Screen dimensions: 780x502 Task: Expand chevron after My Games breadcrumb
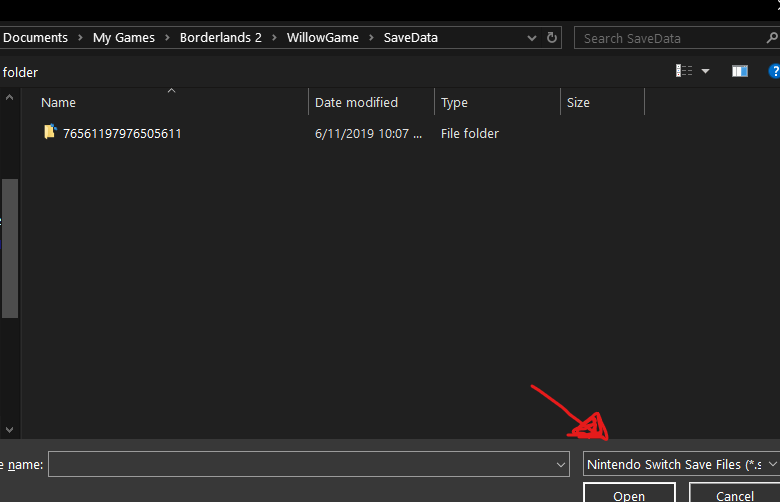click(167, 37)
